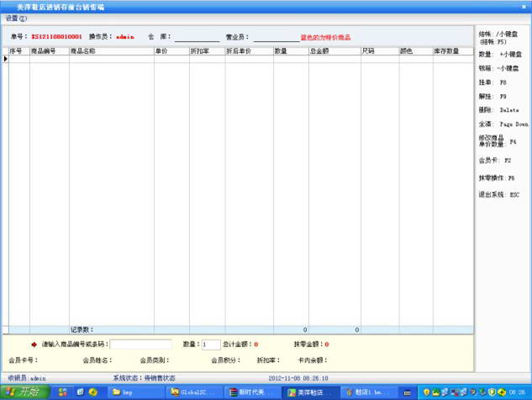Viewport: 532px width, 400px height.
Task: Click the 折扣率 column header in the grid
Action: [207, 51]
